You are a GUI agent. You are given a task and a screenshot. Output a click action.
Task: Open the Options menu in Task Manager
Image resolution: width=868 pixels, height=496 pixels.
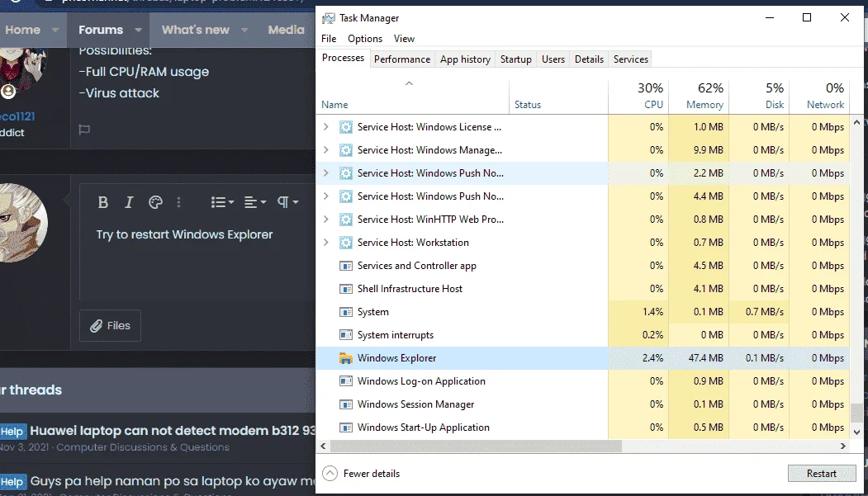[365, 39]
